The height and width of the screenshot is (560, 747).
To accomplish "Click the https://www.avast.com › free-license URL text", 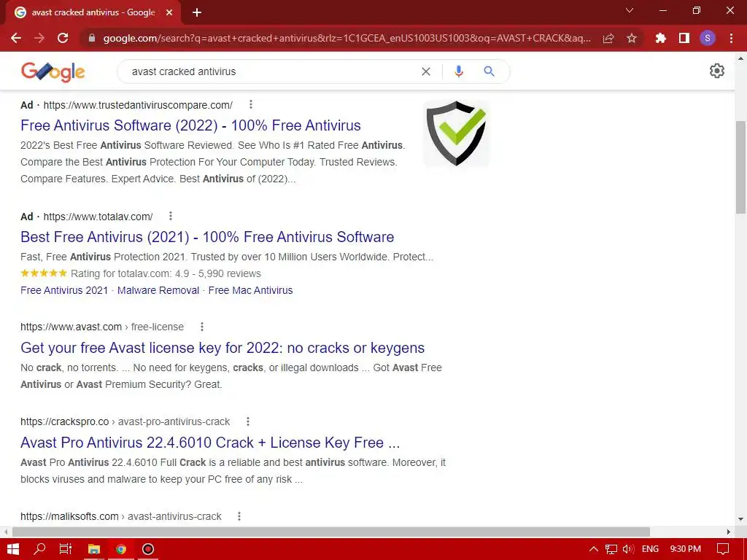I will (x=102, y=327).
